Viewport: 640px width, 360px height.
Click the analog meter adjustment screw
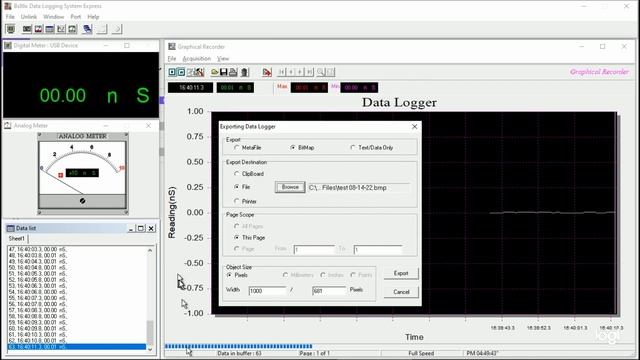click(82, 201)
